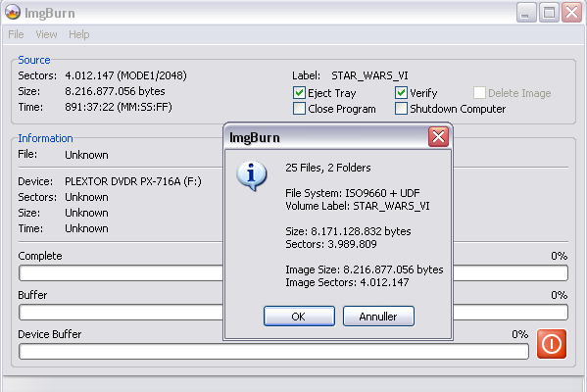
Task: Click the blue information bubble icon
Action: coord(252,176)
